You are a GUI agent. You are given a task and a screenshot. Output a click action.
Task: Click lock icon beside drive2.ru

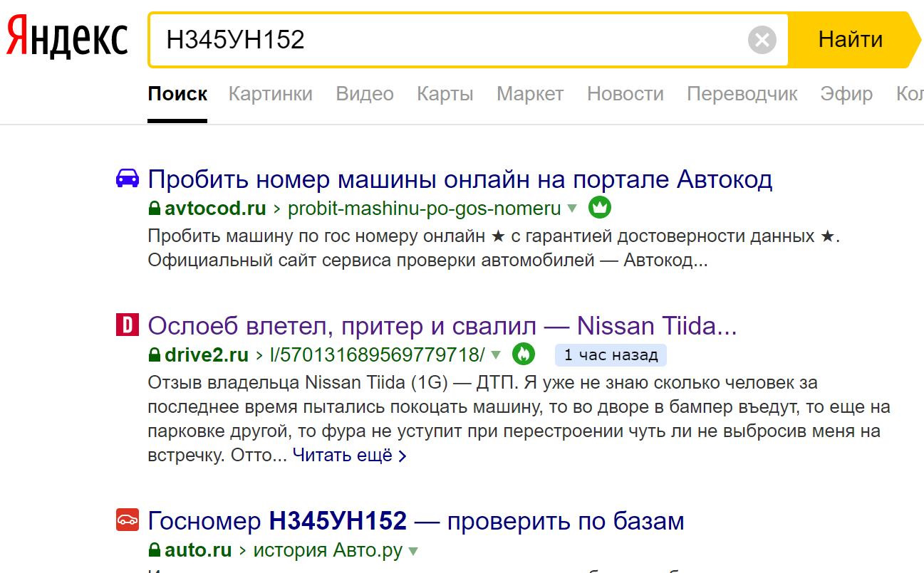pyautogui.click(x=154, y=354)
